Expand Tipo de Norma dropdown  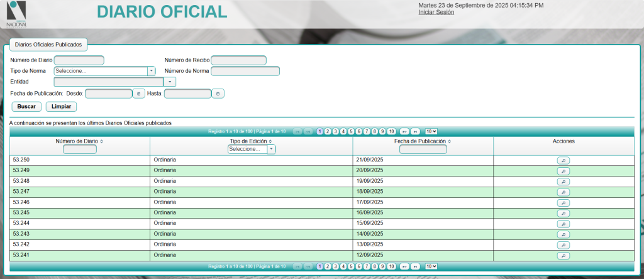click(x=151, y=71)
